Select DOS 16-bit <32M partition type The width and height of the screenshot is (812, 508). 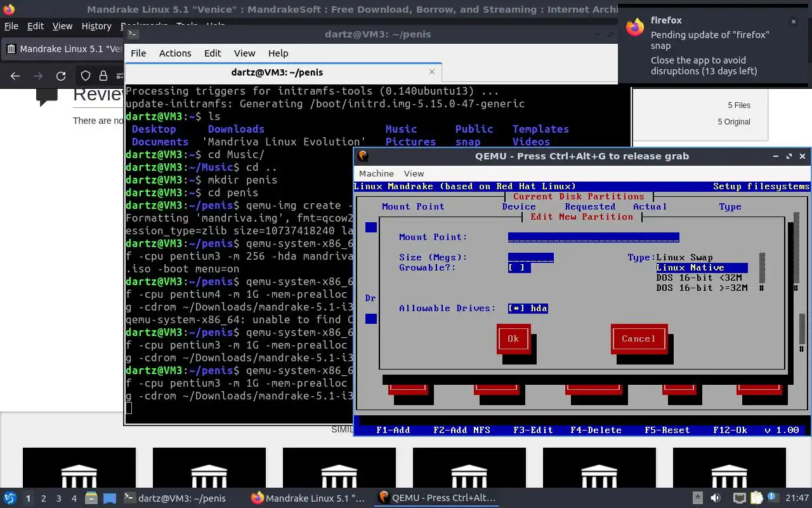pos(699,277)
